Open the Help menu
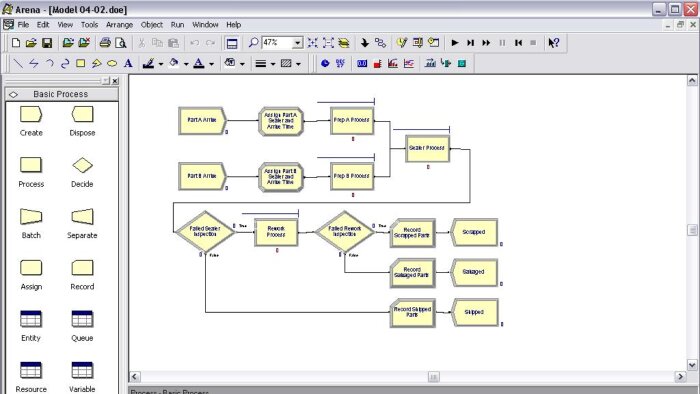Viewport: 700px width, 394px height. coord(233,25)
